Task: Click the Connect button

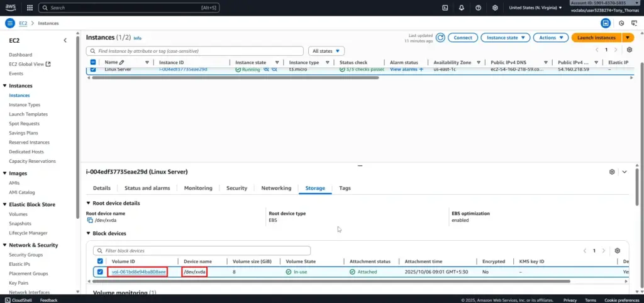Action: tap(462, 38)
